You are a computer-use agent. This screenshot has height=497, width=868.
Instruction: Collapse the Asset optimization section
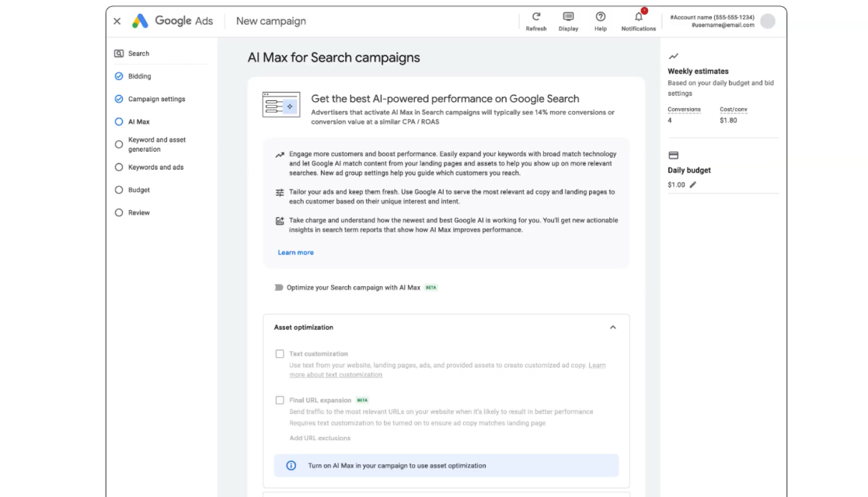click(612, 327)
